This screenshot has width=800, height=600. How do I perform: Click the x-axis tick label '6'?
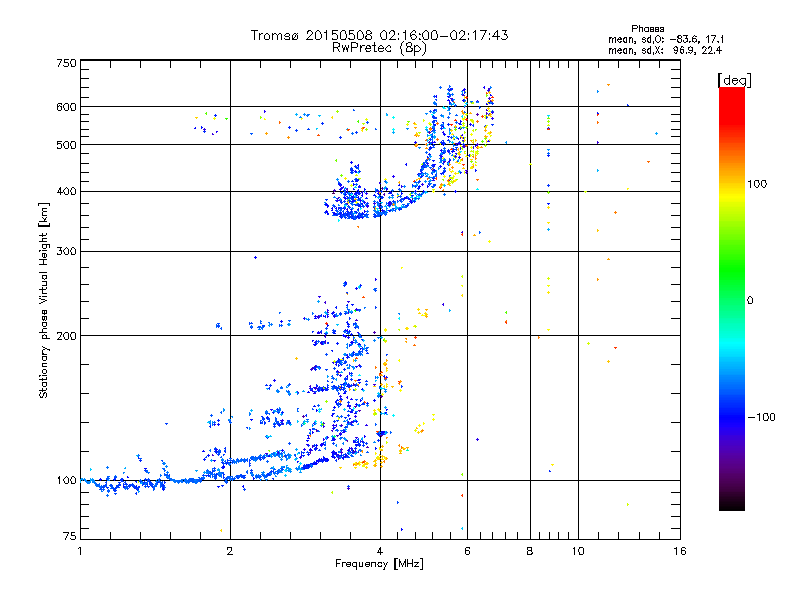pyautogui.click(x=467, y=551)
